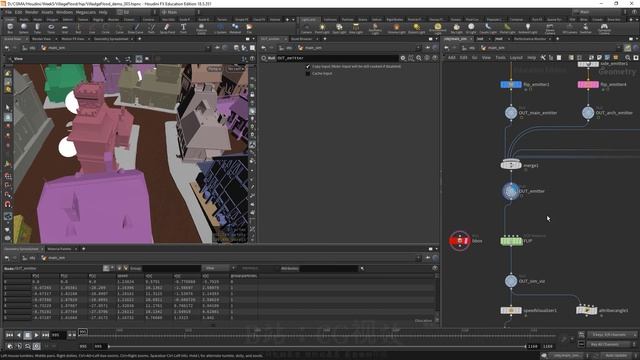The width and height of the screenshot is (640, 360).
Task: Select the pink flip_emitter4 node
Action: 588,84
